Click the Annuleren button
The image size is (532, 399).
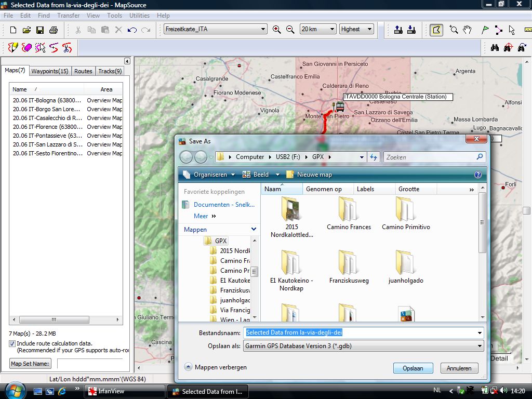[459, 368]
